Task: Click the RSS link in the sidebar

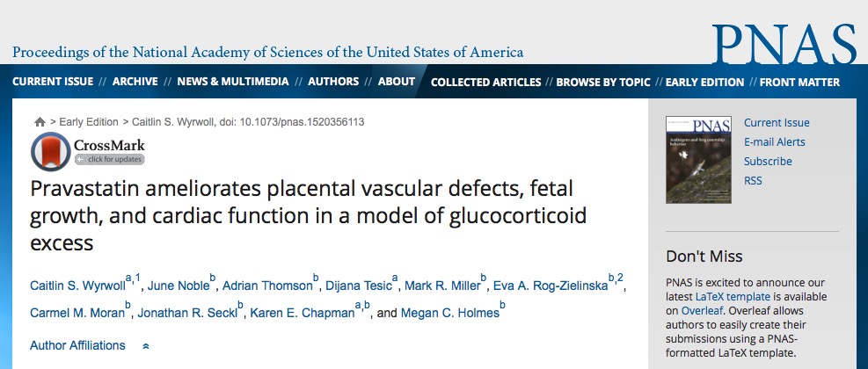Action: [x=753, y=181]
